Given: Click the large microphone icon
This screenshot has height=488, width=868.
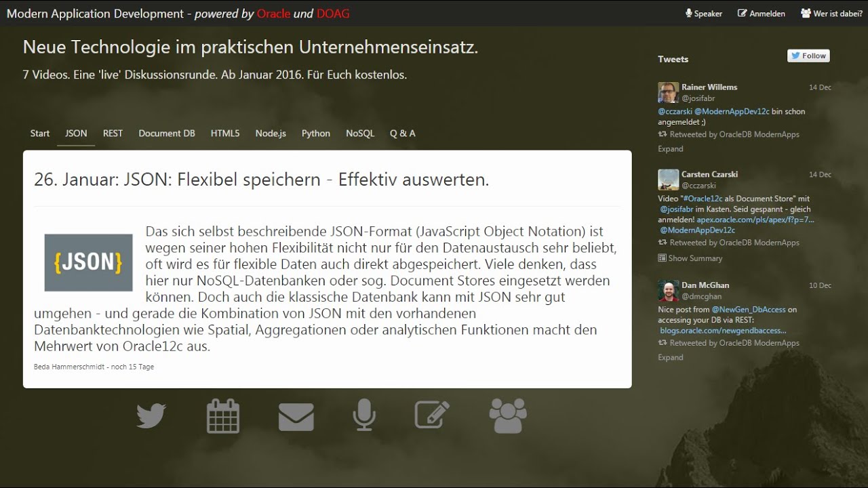Looking at the screenshot, I should tap(364, 415).
